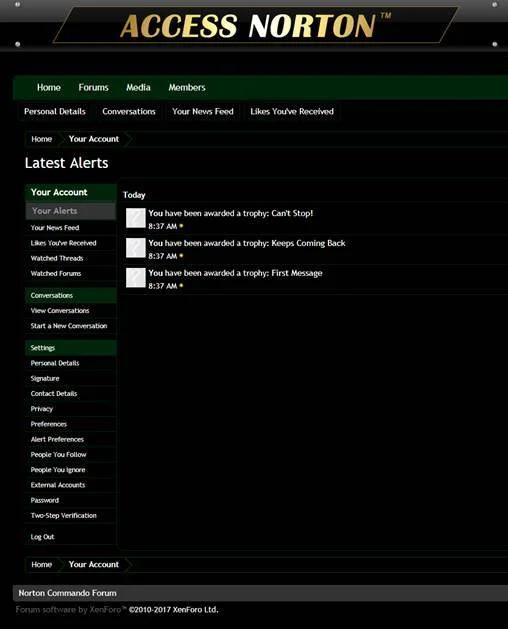This screenshot has width=508, height=629.
Task: Click Start a New Conversation
Action: (69, 326)
